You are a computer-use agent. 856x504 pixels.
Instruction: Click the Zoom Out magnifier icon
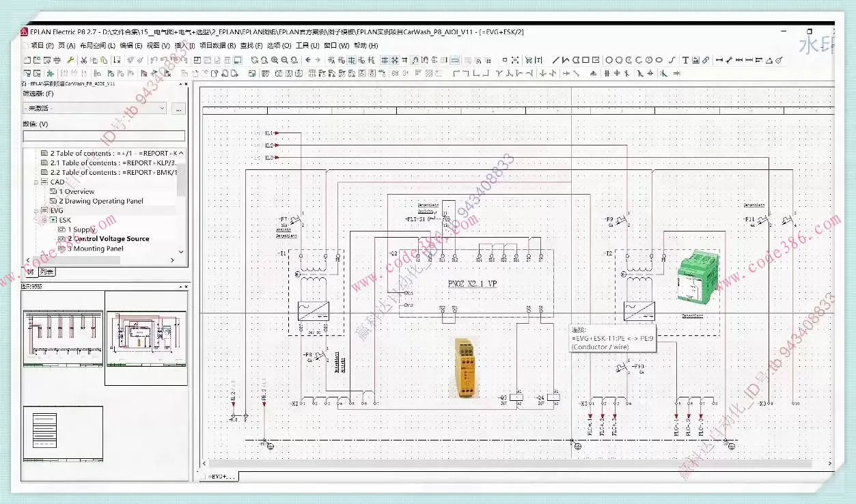point(284,60)
